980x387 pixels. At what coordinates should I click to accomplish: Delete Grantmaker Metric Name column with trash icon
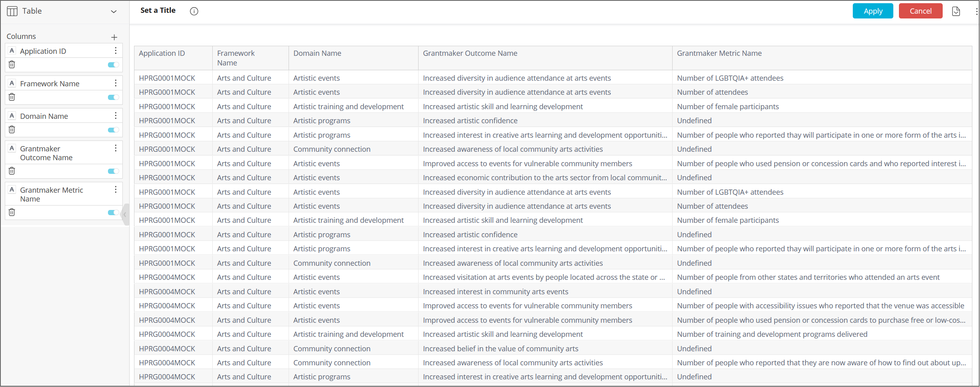point(12,212)
